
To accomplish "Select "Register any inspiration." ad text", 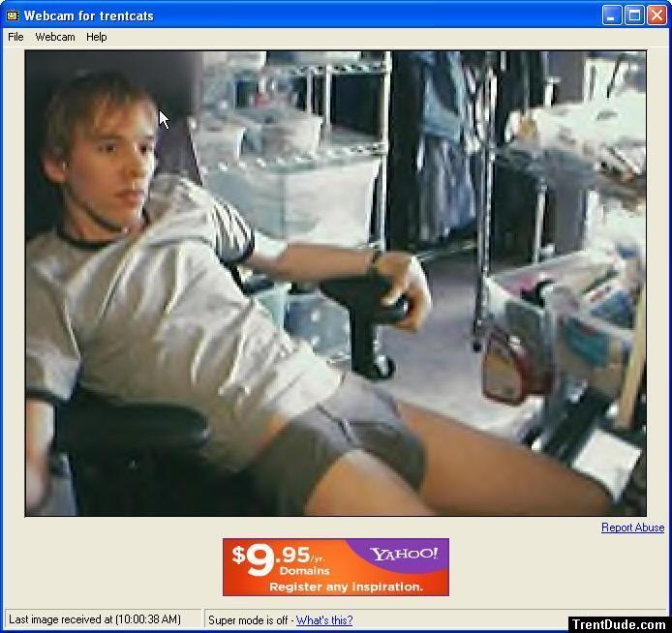I will [346, 587].
